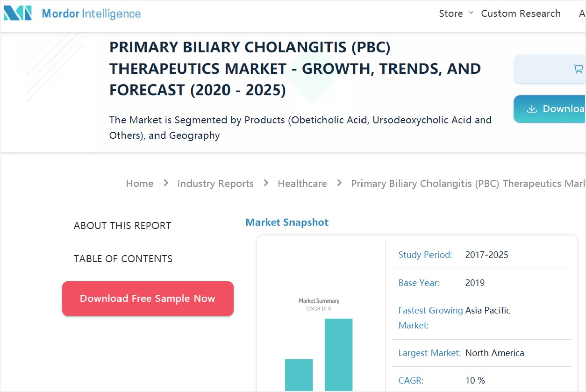Go to Home breadcrumb link
Image resolution: width=586 pixels, height=392 pixels.
click(140, 184)
